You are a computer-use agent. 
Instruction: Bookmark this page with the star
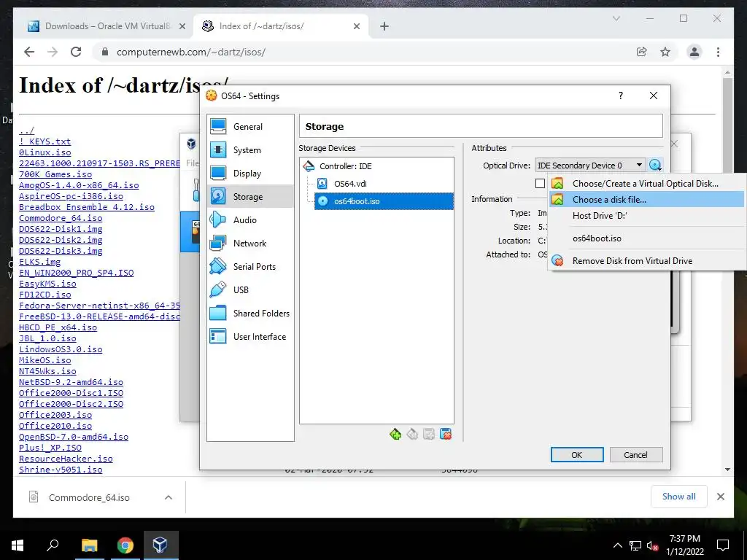pos(665,52)
